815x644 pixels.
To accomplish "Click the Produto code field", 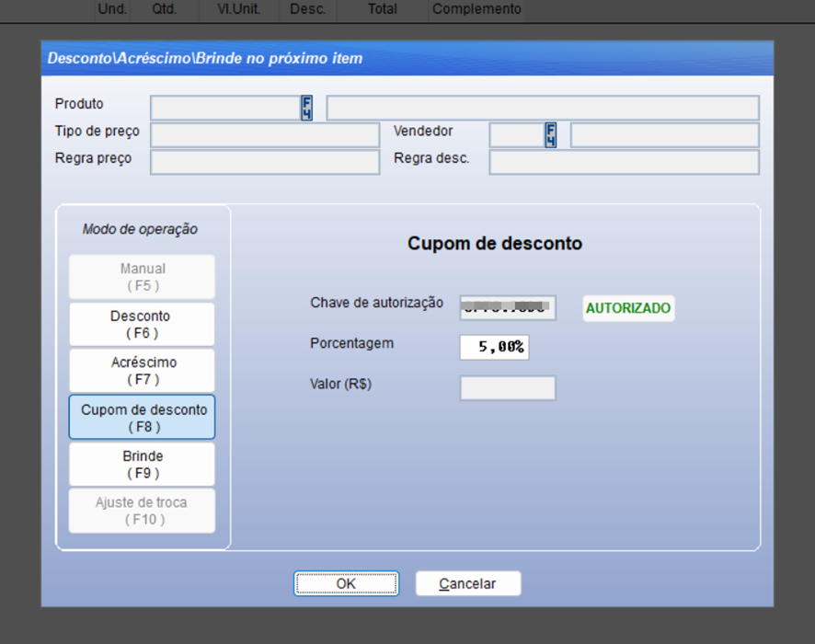I will [225, 107].
